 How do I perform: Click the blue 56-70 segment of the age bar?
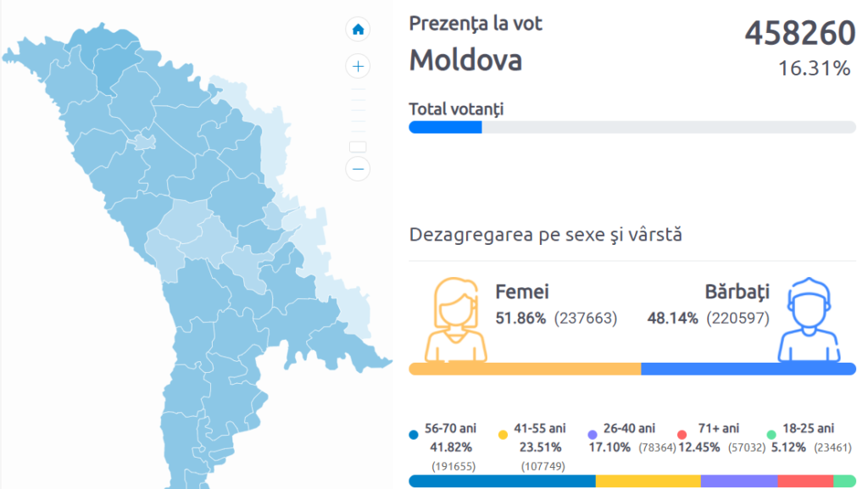502,481
